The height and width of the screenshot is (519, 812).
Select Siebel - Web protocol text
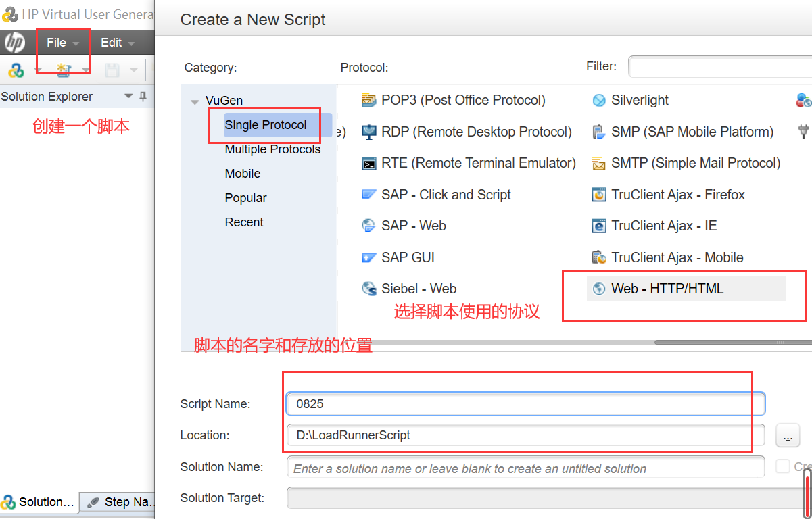(x=419, y=289)
